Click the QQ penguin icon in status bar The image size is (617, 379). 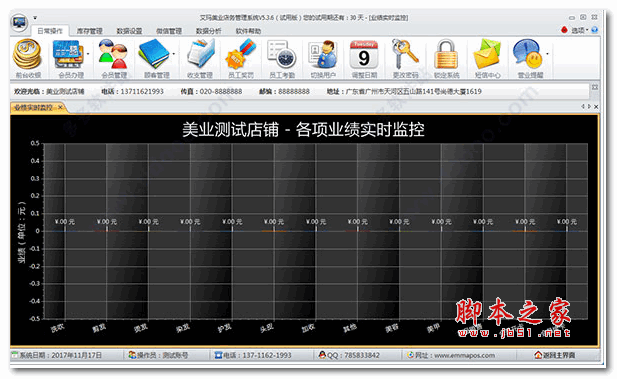(322, 355)
